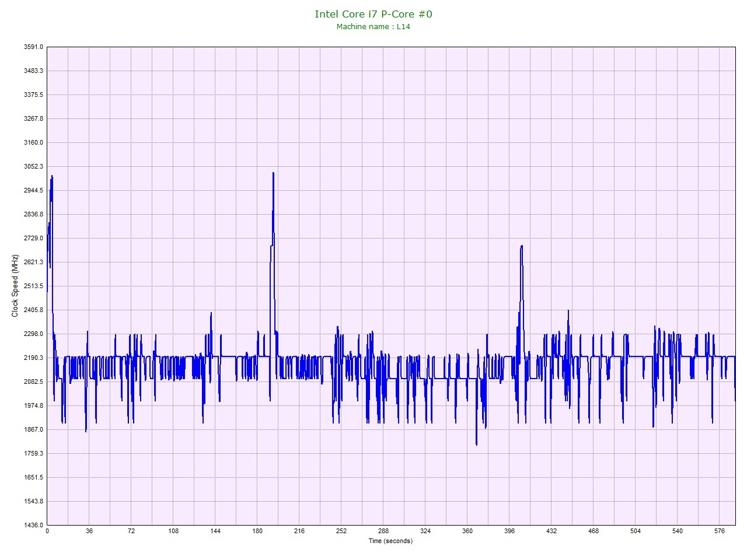Select the 3591.0 value on Y axis
The width and height of the screenshot is (747, 560).
coord(33,47)
